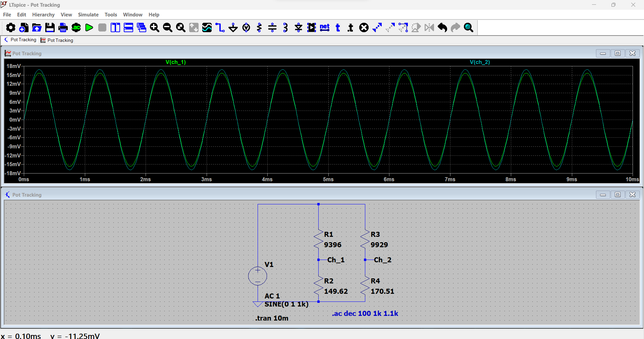Viewport: 644px width, 339px height.
Task: Select the Diode component tool
Action: (x=299, y=27)
